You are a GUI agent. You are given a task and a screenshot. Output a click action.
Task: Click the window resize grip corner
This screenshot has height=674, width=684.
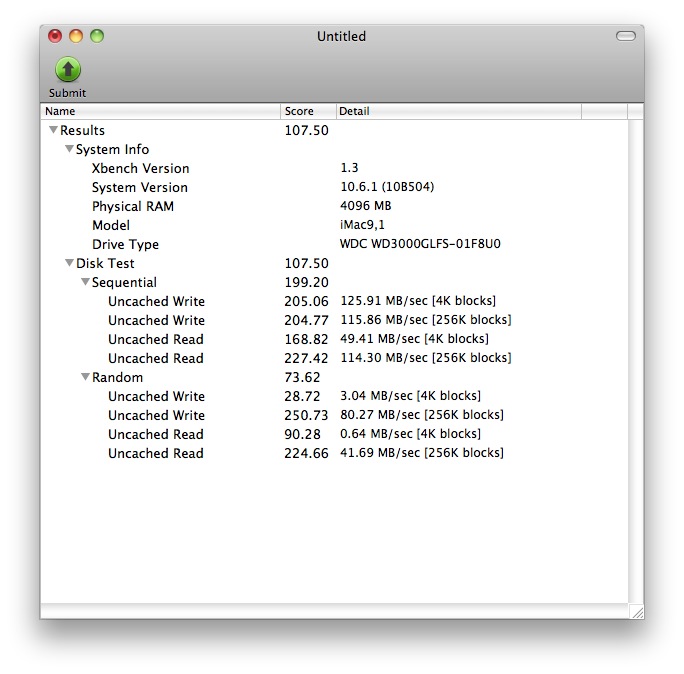pyautogui.click(x=636, y=612)
